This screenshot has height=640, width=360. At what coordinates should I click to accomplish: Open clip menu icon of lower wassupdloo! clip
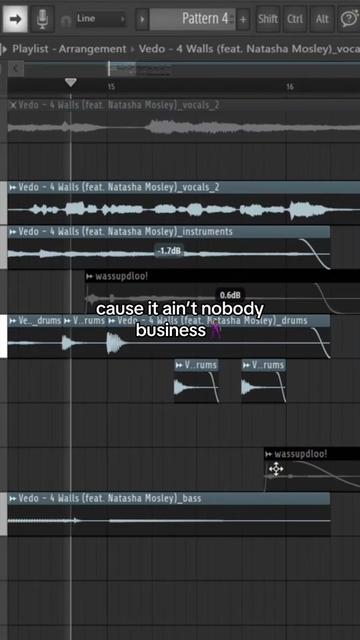click(269, 454)
